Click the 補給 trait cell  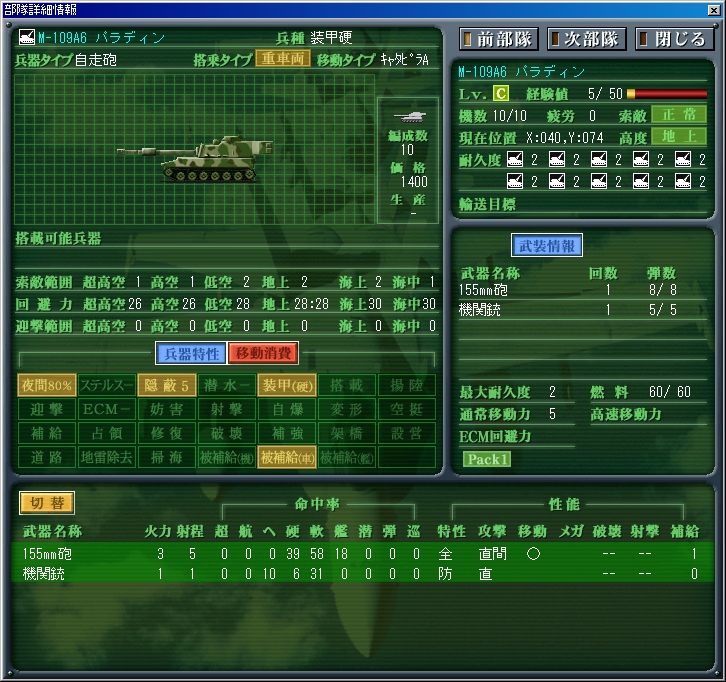47,433
